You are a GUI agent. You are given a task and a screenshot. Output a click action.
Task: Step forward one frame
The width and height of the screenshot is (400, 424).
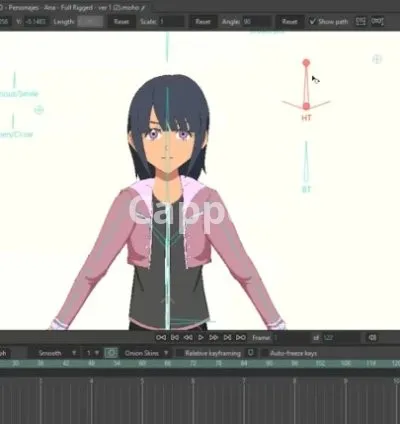pos(214,338)
